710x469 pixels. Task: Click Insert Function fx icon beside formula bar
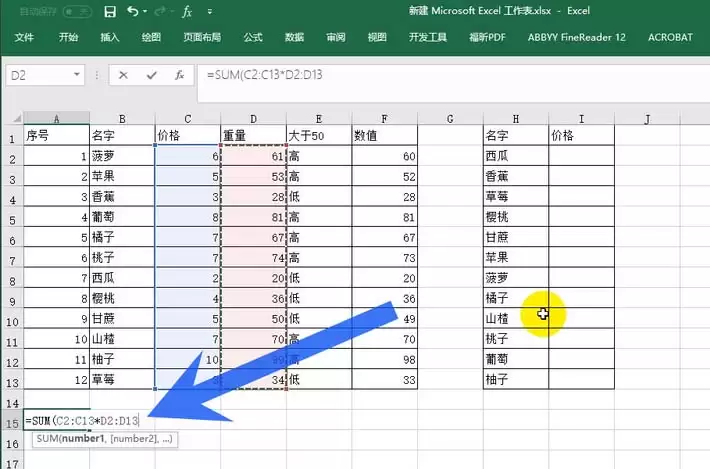(x=180, y=75)
